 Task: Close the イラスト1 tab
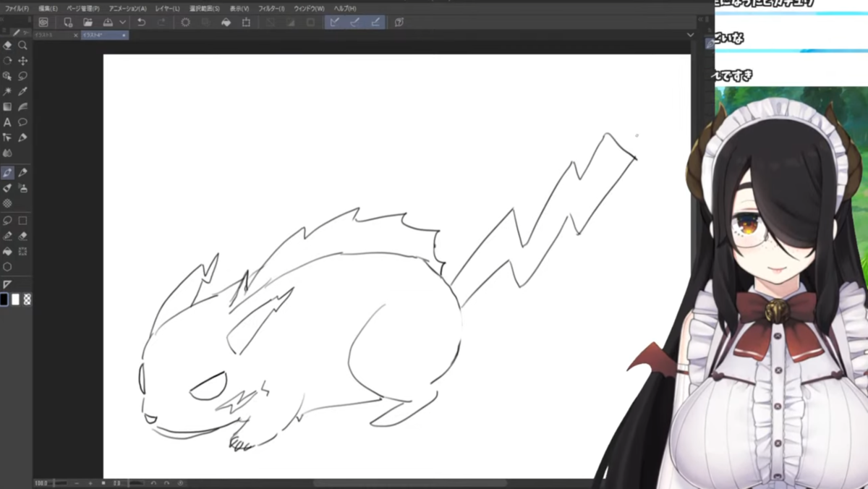pyautogui.click(x=76, y=35)
